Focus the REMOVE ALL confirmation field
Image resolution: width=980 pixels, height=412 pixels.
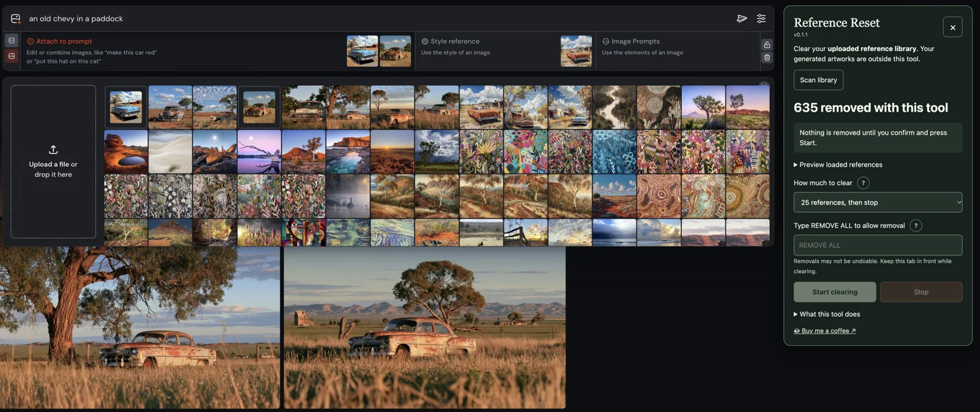tap(878, 245)
